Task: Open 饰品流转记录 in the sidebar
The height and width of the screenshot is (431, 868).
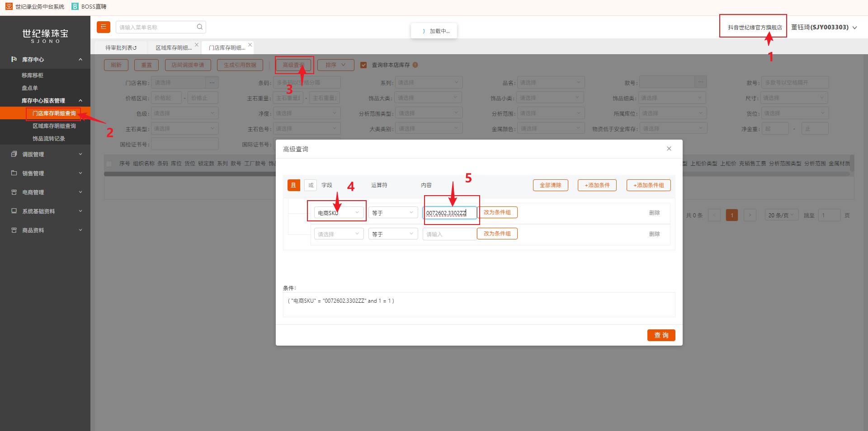Action: 49,139
